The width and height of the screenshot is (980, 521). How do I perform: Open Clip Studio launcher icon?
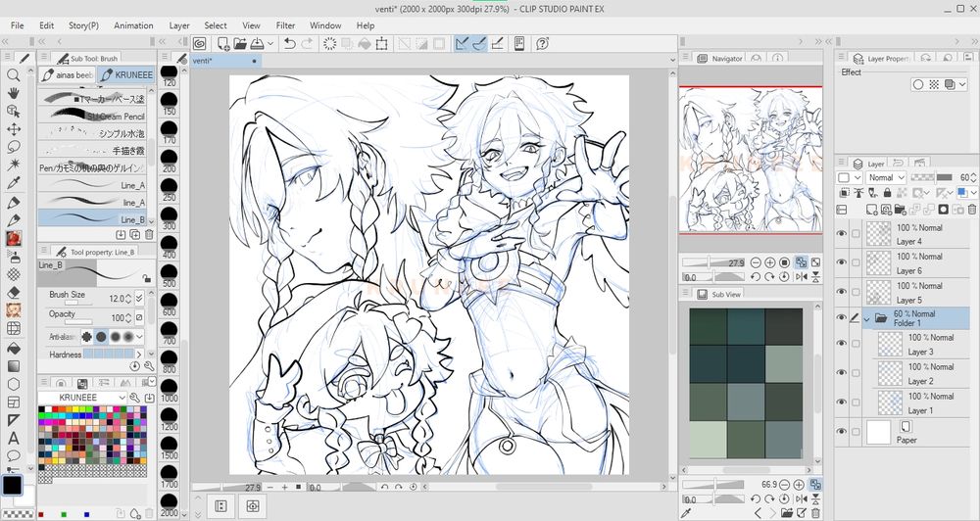pyautogui.click(x=199, y=43)
